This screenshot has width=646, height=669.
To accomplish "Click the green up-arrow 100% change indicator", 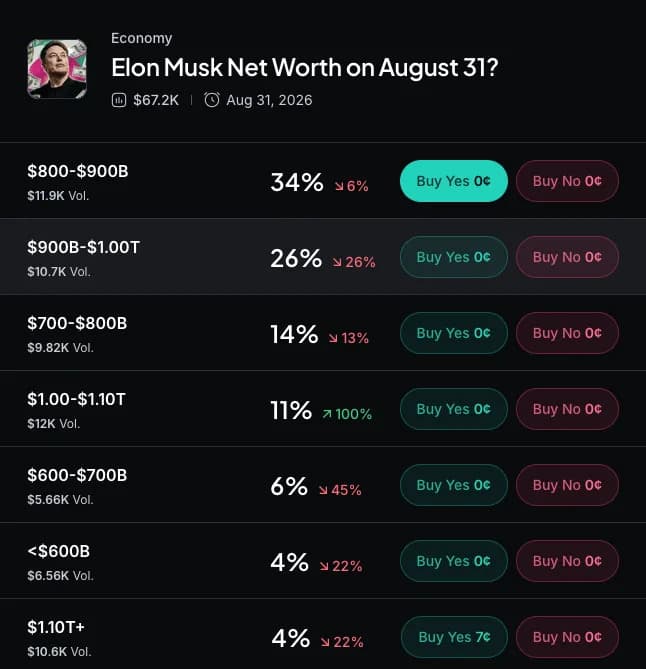I will pyautogui.click(x=347, y=414).
